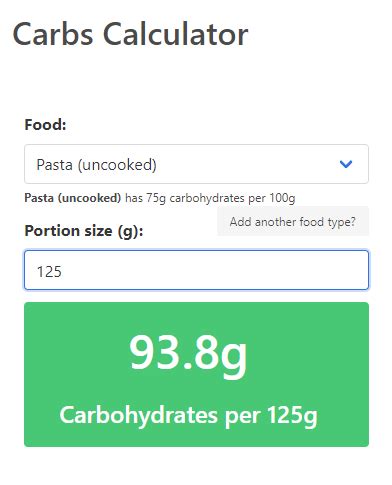392x485 pixels.
Task: Click the bold Pasta (uncooked) helper text
Action: pos(73,198)
